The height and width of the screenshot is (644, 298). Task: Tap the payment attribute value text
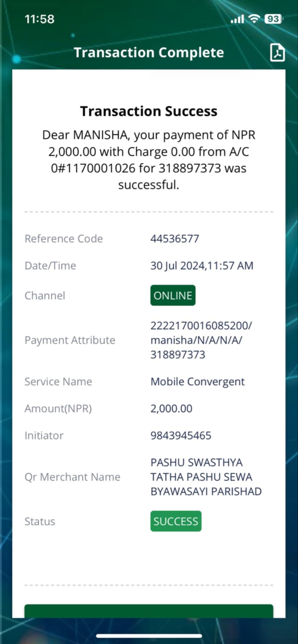click(201, 340)
